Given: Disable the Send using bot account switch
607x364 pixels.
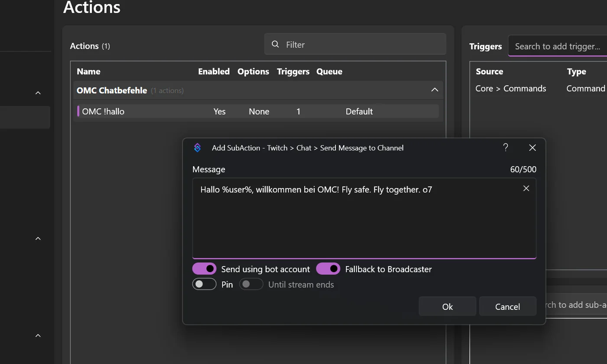Looking at the screenshot, I should coord(204,269).
